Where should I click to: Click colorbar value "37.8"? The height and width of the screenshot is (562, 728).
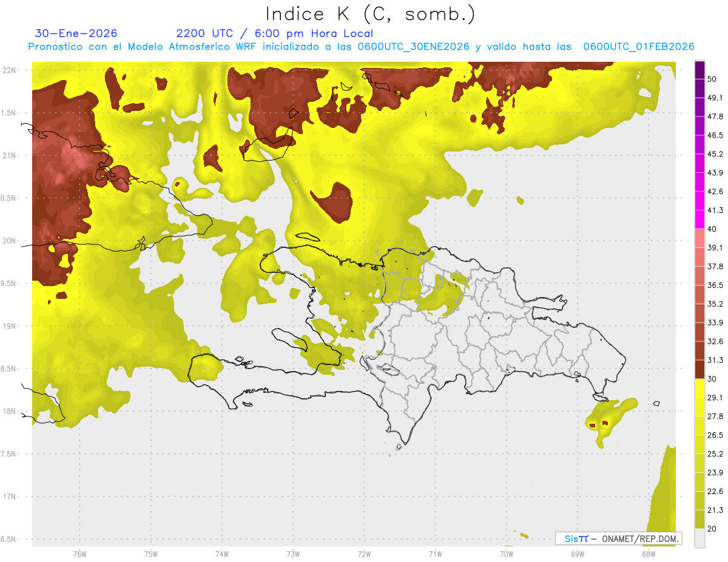coord(715,266)
